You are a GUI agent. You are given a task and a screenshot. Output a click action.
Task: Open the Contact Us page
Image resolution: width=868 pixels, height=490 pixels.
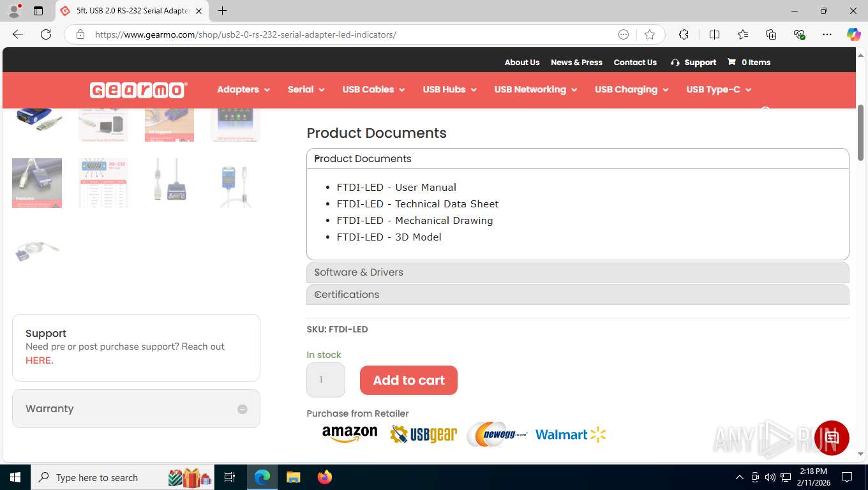[635, 62]
